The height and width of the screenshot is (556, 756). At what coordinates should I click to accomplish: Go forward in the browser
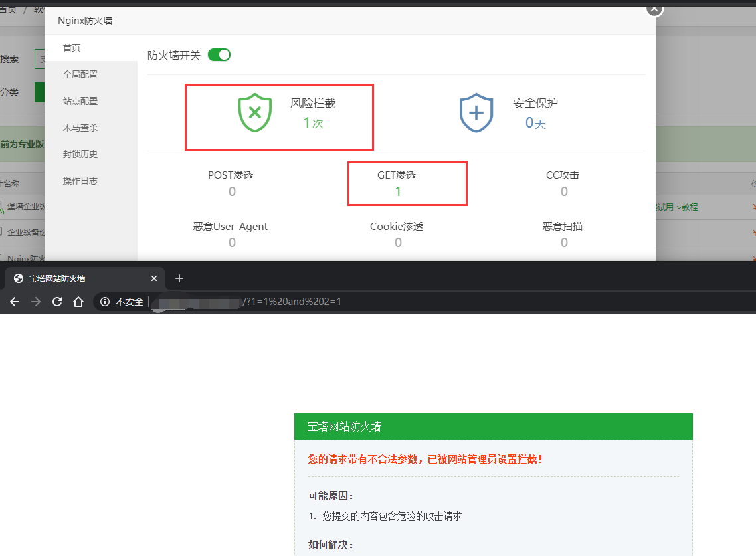(36, 302)
